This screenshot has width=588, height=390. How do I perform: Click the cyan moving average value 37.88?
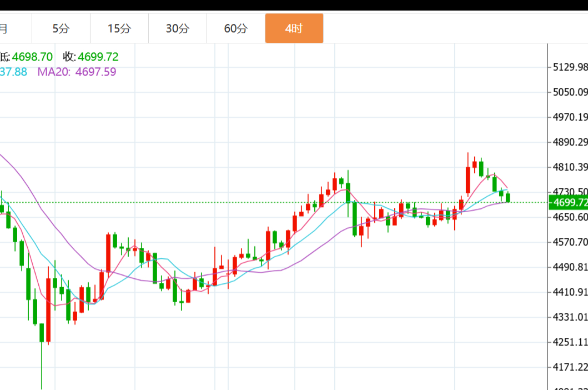[13, 72]
